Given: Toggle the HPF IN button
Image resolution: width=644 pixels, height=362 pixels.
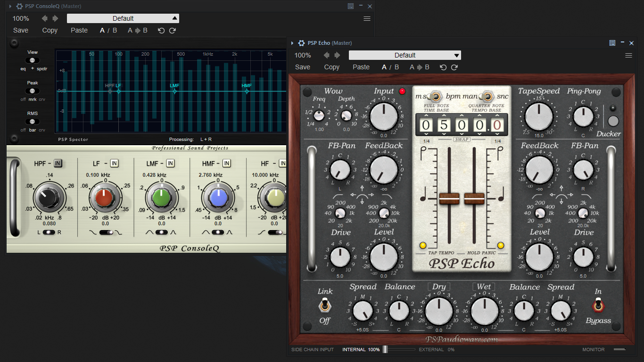Looking at the screenshot, I should 58,163.
